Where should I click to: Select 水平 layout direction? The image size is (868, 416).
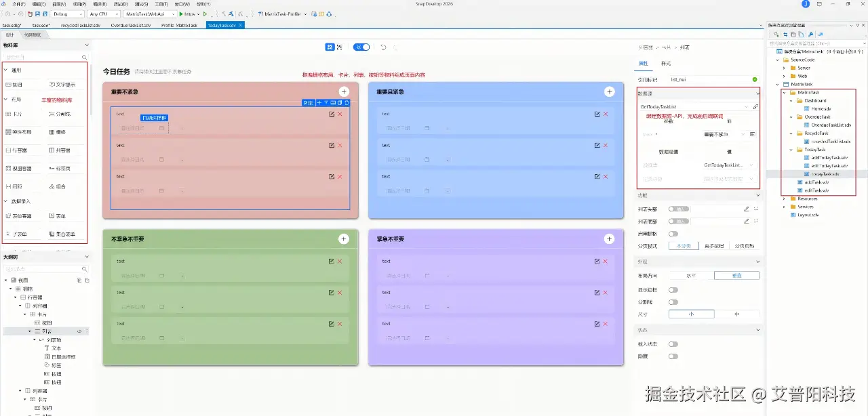click(691, 275)
